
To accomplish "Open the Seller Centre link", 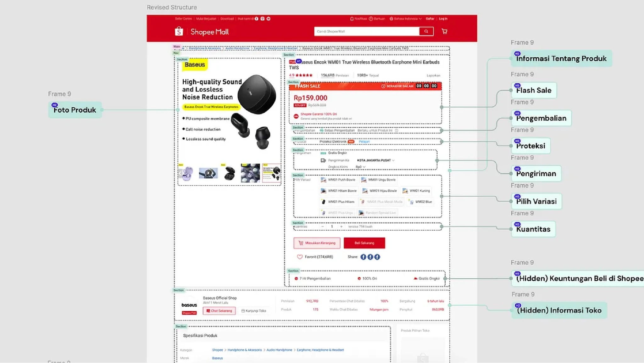I will point(183,19).
